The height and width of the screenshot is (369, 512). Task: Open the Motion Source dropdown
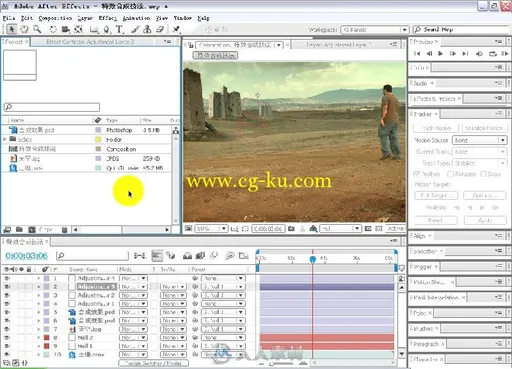click(x=479, y=140)
